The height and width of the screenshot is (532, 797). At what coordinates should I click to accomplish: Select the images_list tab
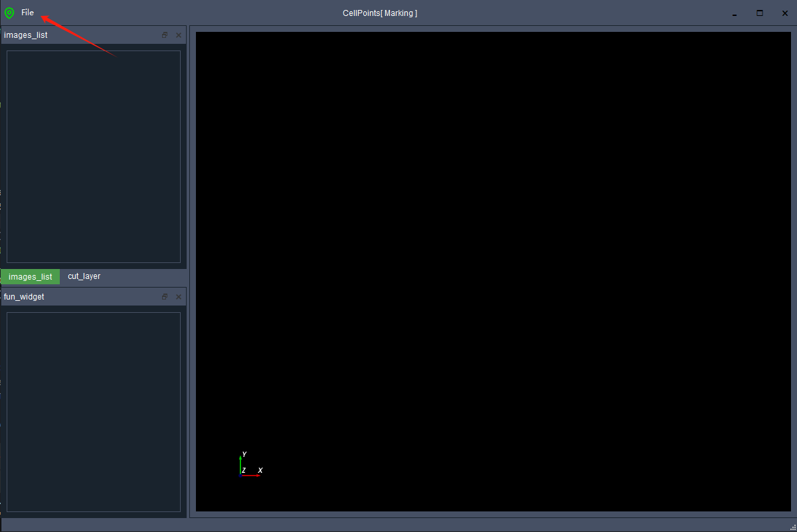pos(31,277)
